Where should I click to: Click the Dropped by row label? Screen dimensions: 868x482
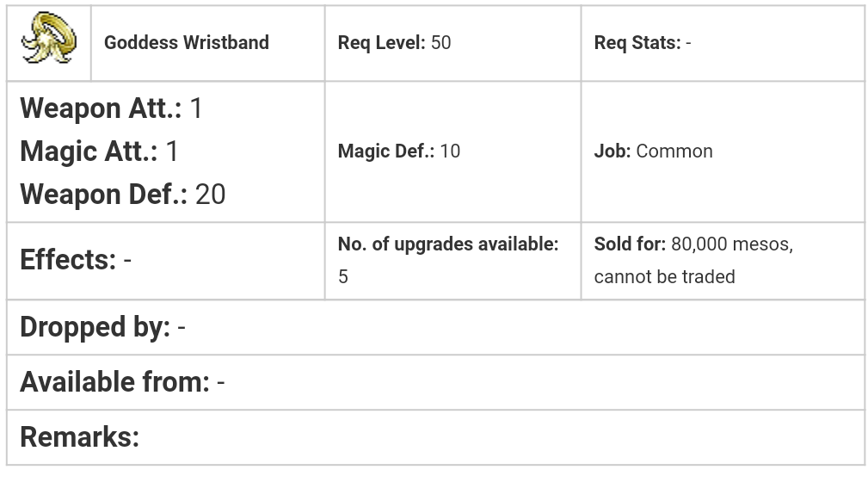pos(95,327)
